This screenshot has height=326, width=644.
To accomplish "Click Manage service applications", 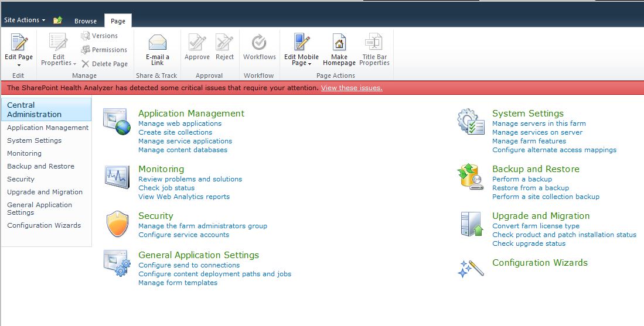I will pos(185,141).
